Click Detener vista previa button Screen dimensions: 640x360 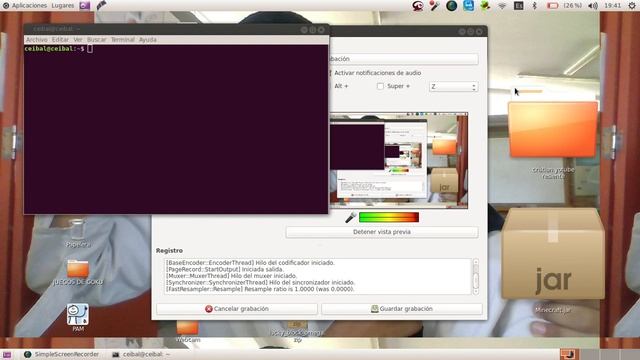click(x=382, y=232)
